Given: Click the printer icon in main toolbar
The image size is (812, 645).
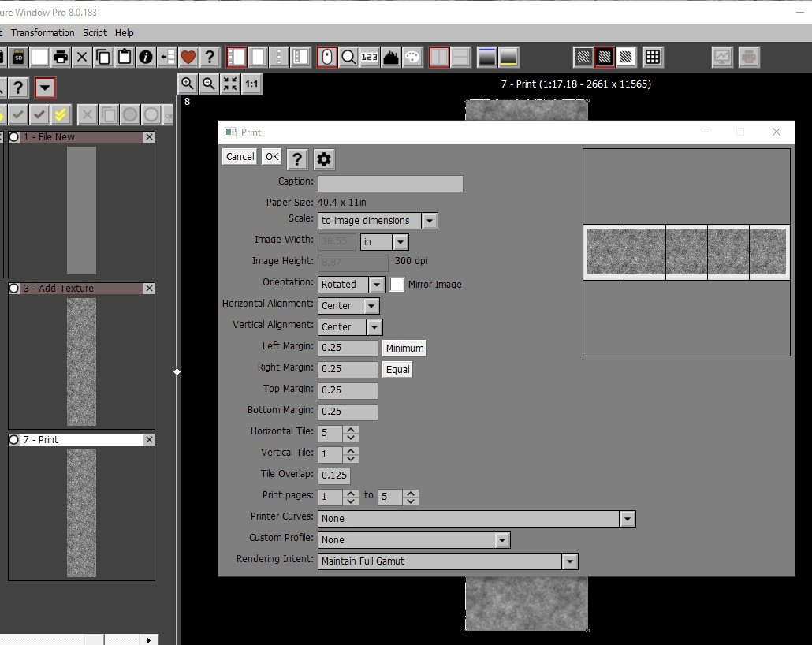Looking at the screenshot, I should click(61, 57).
